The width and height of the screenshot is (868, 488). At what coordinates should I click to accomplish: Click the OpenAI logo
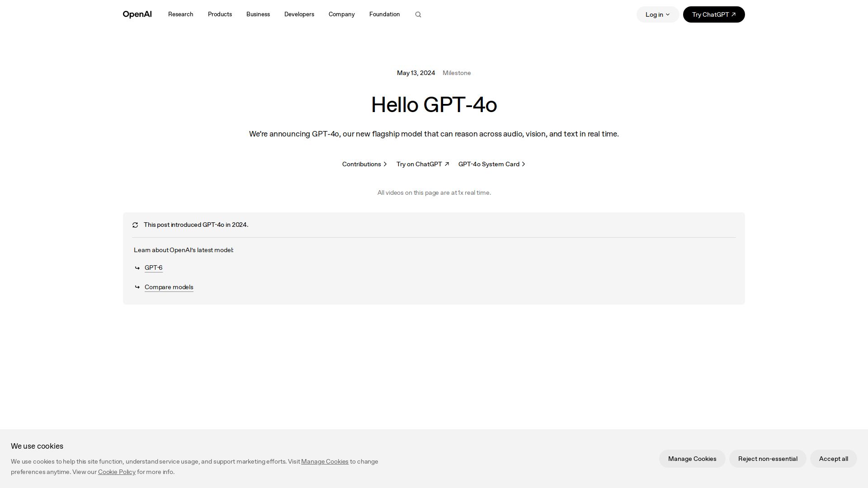pyautogui.click(x=137, y=14)
